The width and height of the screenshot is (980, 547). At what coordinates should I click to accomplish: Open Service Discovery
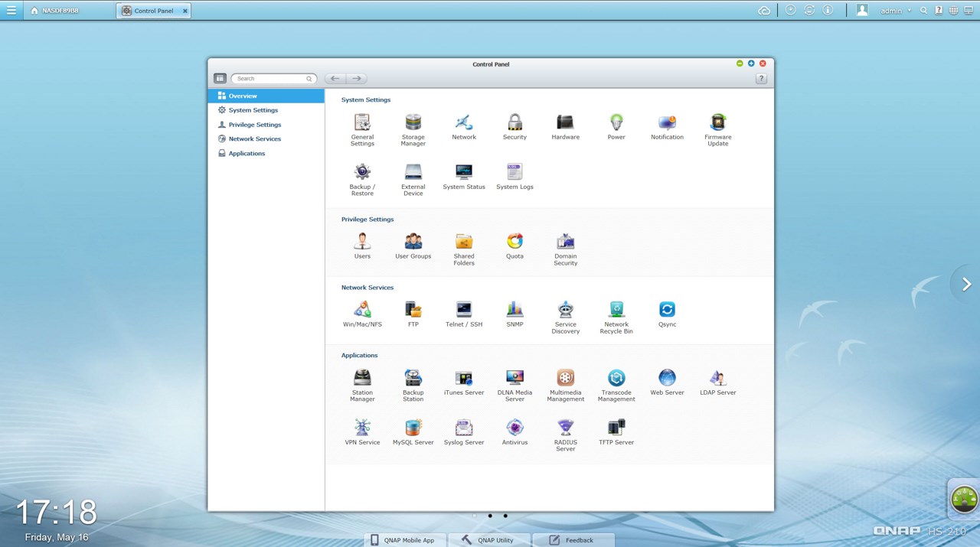pos(566,317)
